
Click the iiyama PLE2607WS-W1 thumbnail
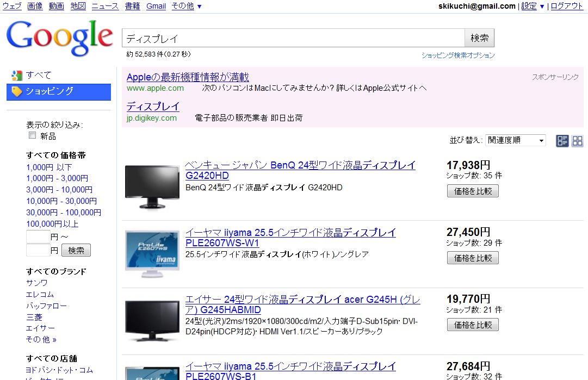pos(152,254)
